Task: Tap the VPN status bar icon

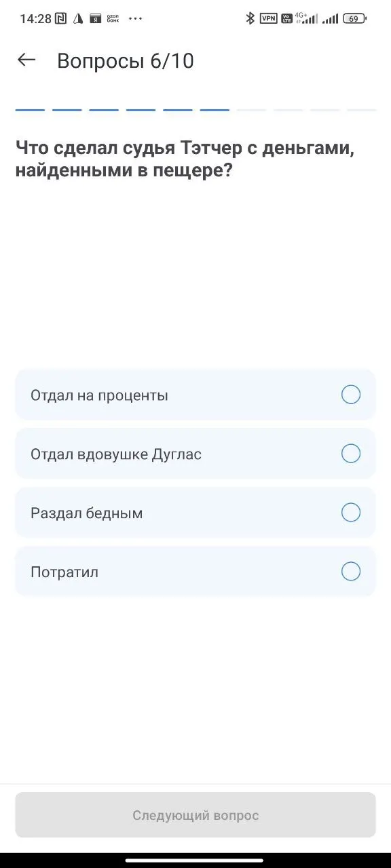Action: point(269,18)
